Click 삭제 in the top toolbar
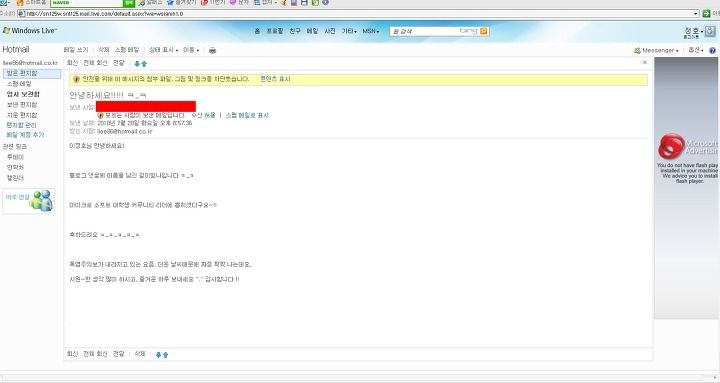720x383 pixels. pos(104,50)
